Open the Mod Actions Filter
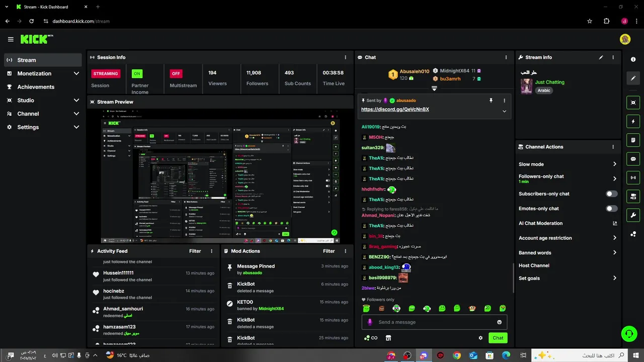Viewport: 644px width, 362px height. [329, 251]
